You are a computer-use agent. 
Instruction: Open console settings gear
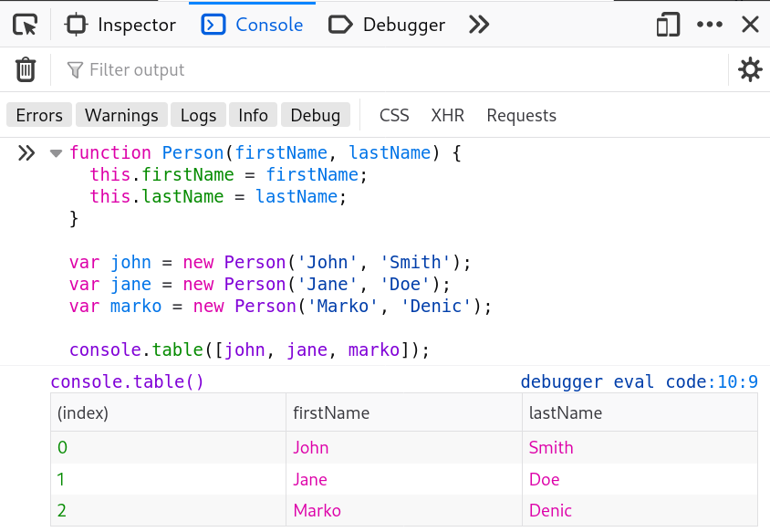point(750,69)
